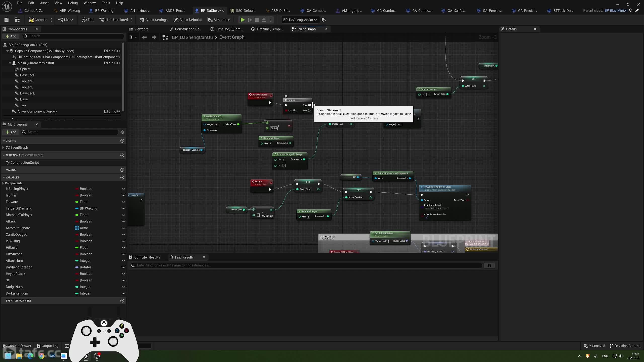The width and height of the screenshot is (644, 362).
Task: Expand the Components variable category
Action: pyautogui.click(x=3, y=183)
